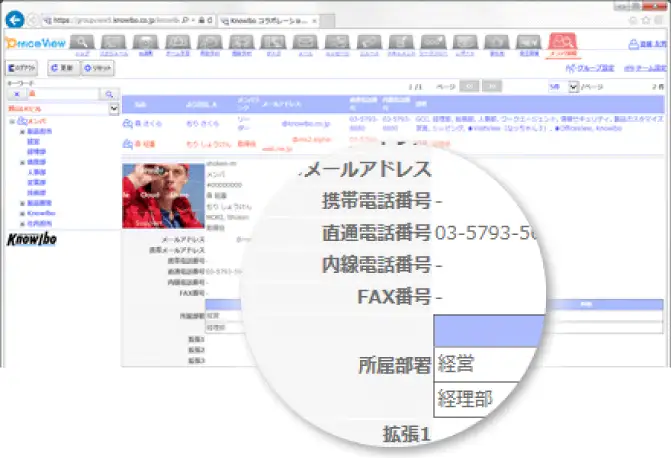Click the knowlbo.co.jp email in first row
The height and width of the screenshot is (458, 671).
click(306, 124)
